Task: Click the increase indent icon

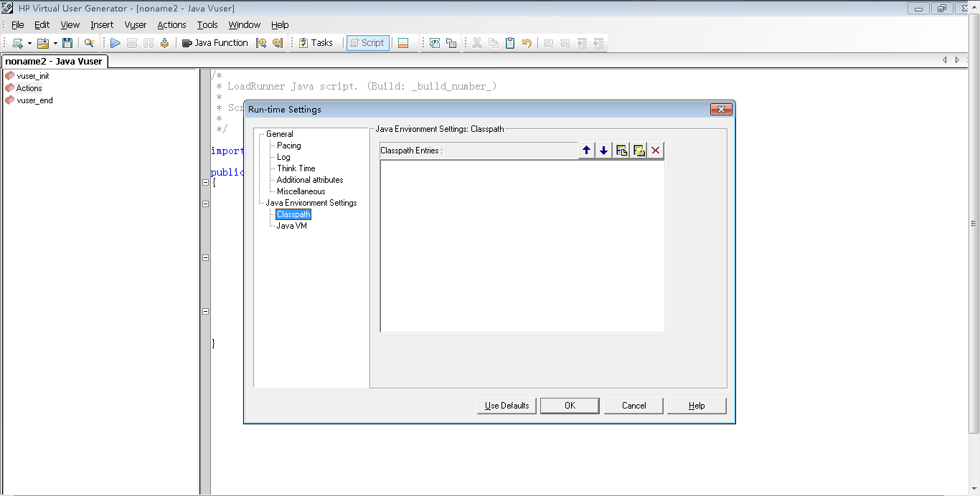Action: tap(582, 43)
